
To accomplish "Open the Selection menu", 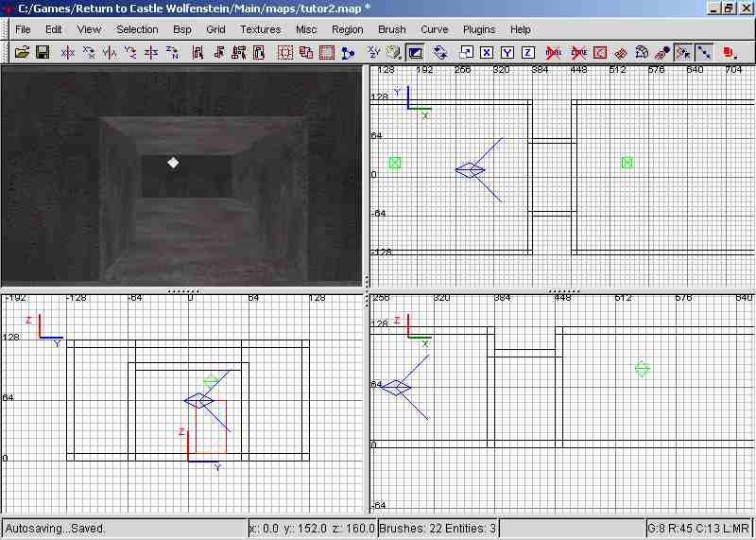I will pyautogui.click(x=137, y=29).
